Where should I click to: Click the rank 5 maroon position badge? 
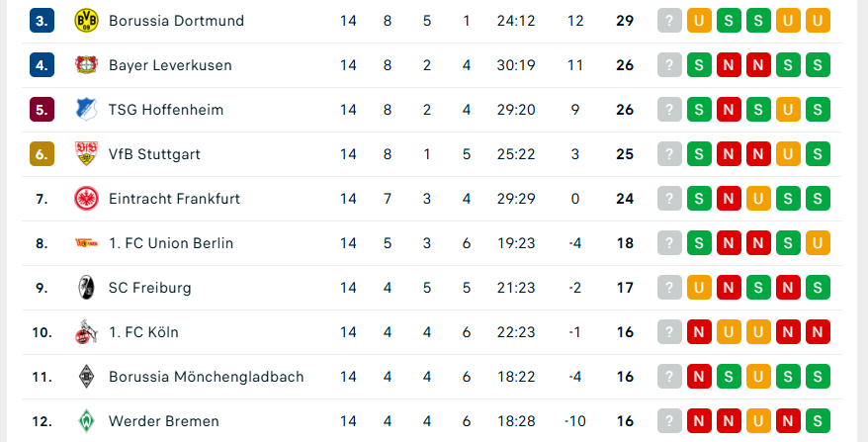point(42,110)
